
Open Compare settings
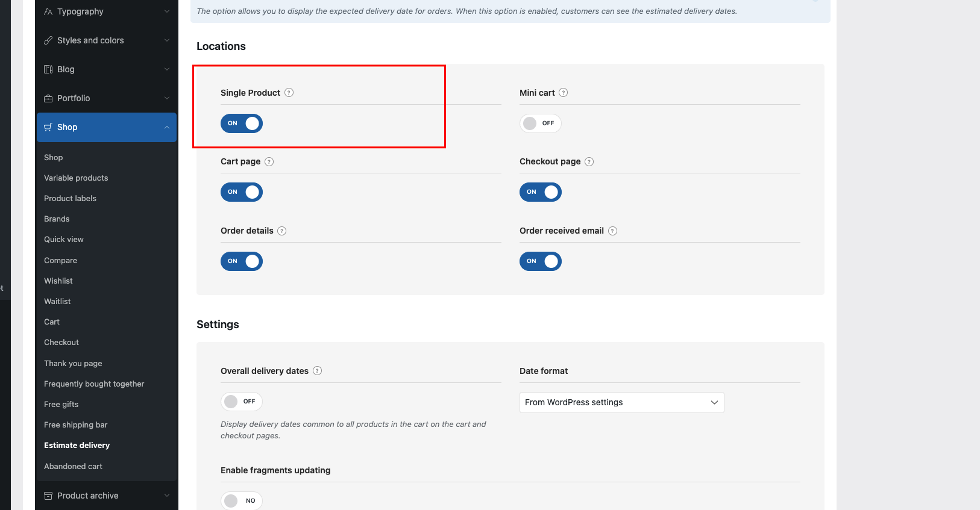pyautogui.click(x=60, y=260)
